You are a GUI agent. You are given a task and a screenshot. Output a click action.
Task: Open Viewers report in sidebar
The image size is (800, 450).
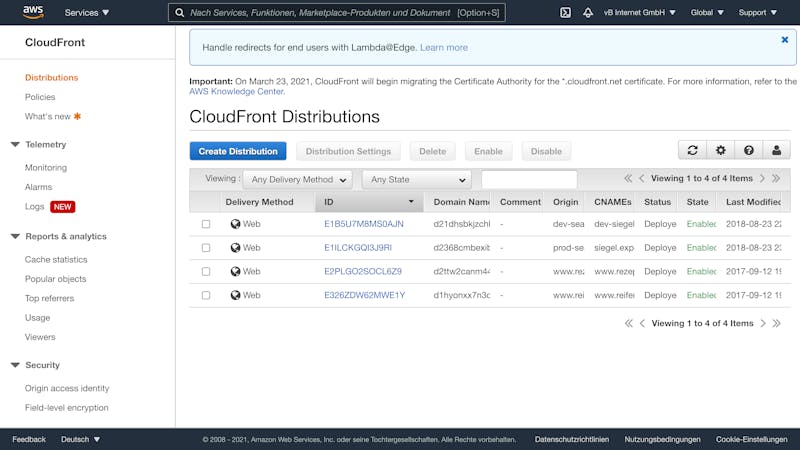pos(40,337)
